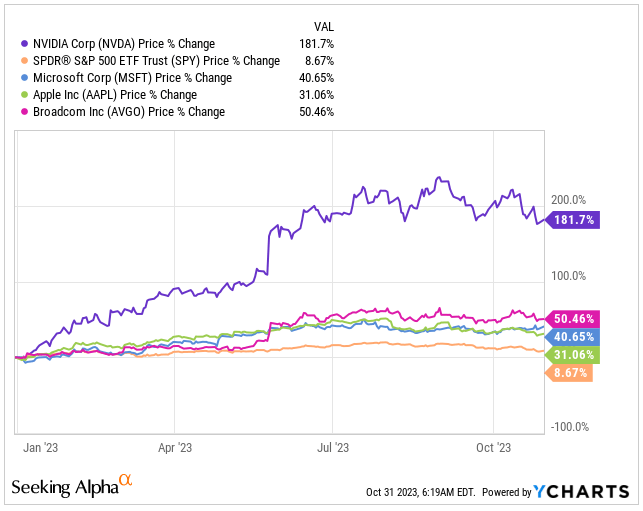Viewport: 643px width, 511px height.
Task: Click the orange SPY legend dot
Action: (x=25, y=61)
